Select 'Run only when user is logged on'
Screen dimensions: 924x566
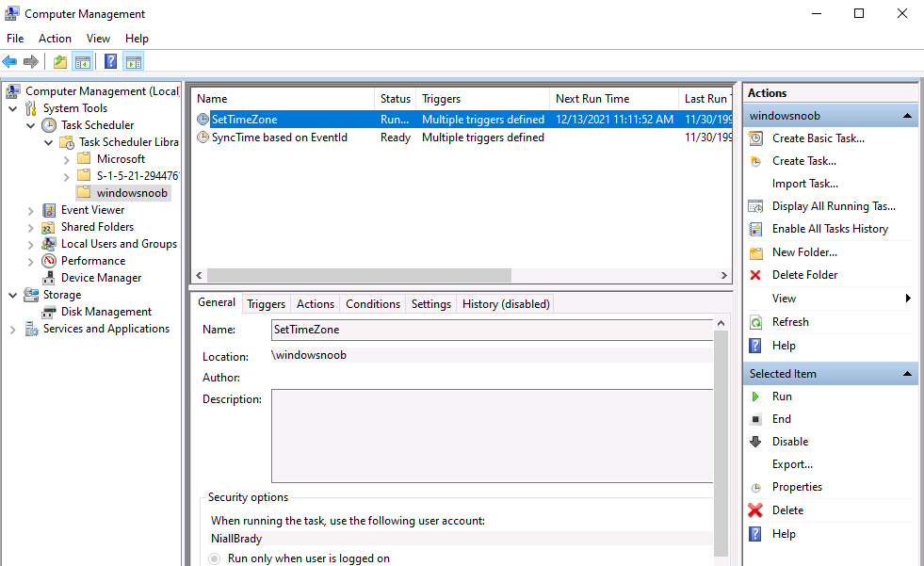pyautogui.click(x=215, y=558)
